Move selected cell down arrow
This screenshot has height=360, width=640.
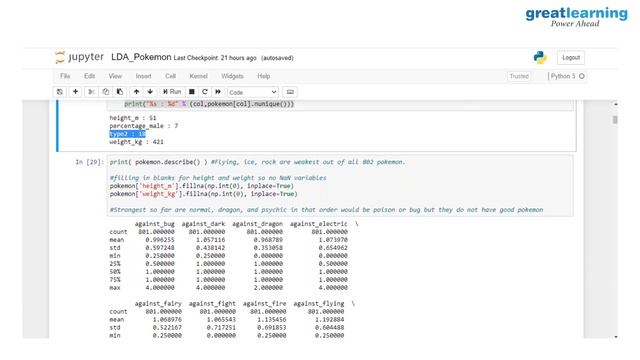pyautogui.click(x=150, y=92)
